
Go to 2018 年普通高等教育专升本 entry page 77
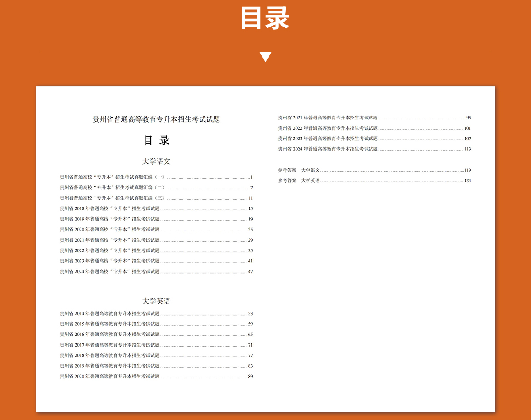pos(110,355)
